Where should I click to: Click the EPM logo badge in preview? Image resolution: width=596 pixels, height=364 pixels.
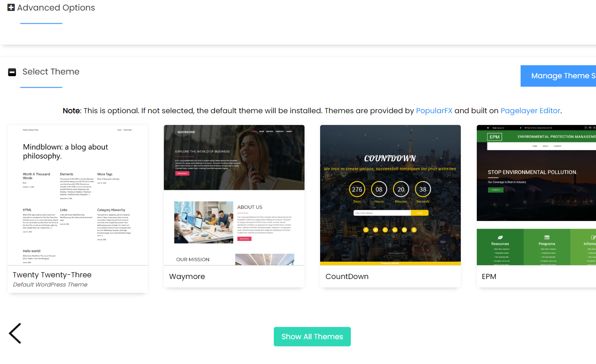494,137
